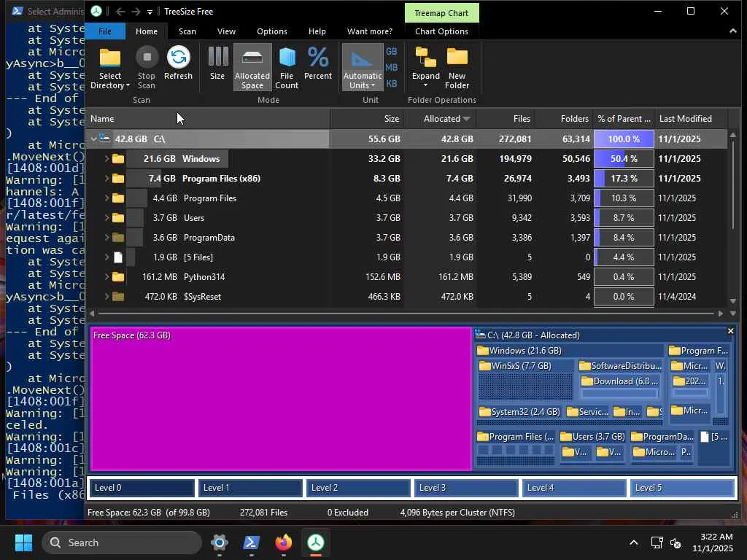The width and height of the screenshot is (747, 560).
Task: Expand the ProgramData folder row
Action: [107, 238]
